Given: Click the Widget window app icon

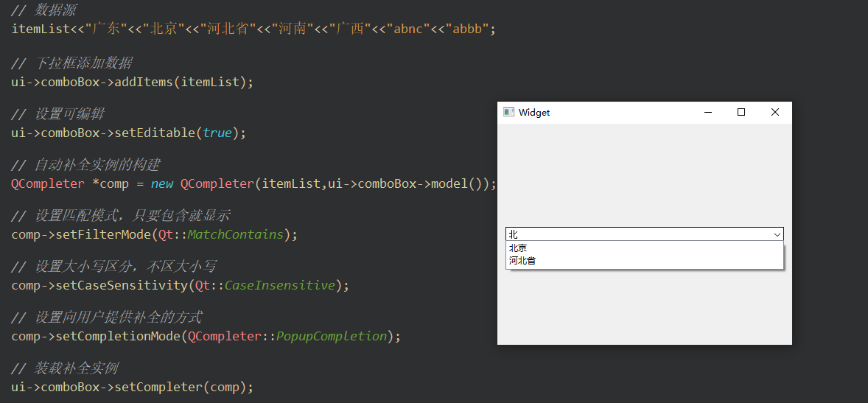Looking at the screenshot, I should [508, 112].
